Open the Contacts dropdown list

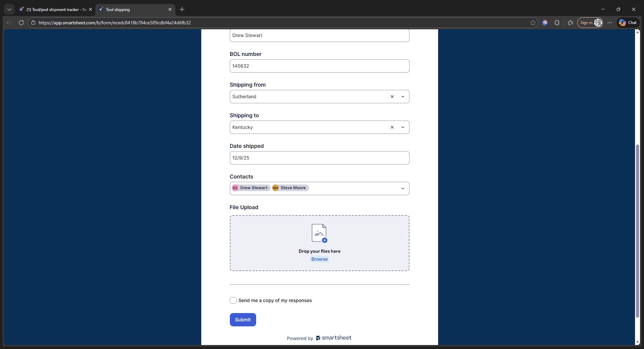[x=403, y=188]
